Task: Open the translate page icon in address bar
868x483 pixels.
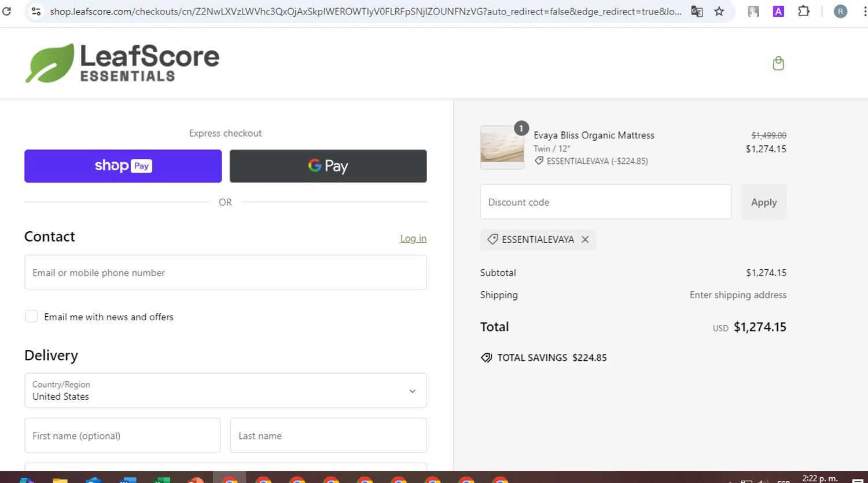Action: (x=697, y=11)
